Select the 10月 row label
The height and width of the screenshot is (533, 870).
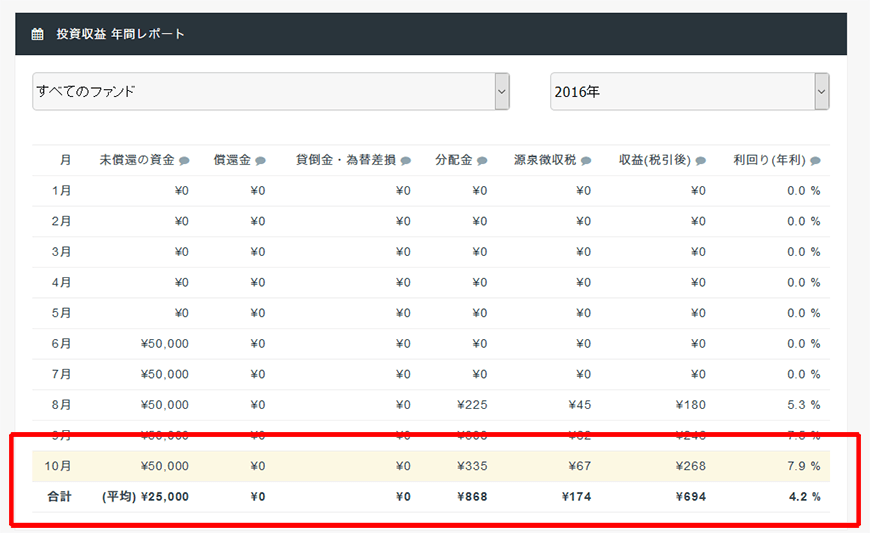58,466
